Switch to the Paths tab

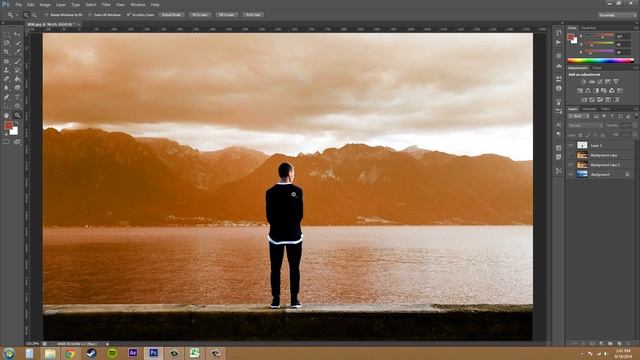605,109
